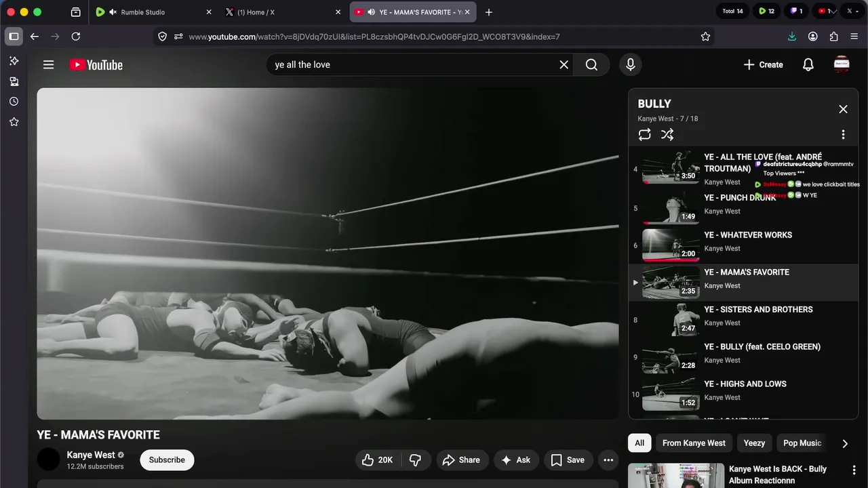Open the account avatar menu
Image resolution: width=868 pixels, height=488 pixels.
click(x=842, y=64)
